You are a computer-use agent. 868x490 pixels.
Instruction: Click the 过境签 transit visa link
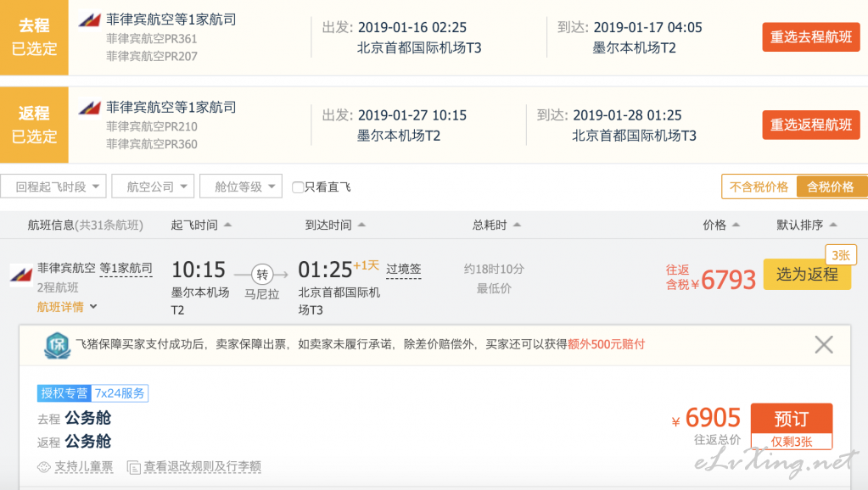(404, 270)
